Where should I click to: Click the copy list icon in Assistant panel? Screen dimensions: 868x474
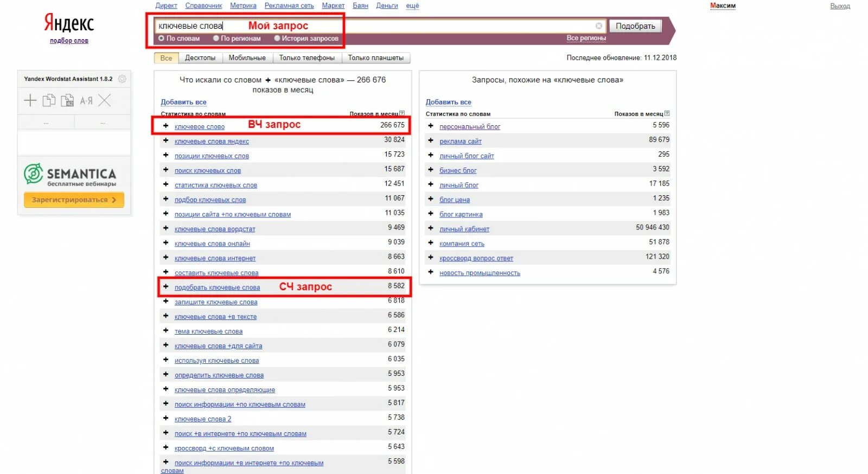[x=49, y=100]
